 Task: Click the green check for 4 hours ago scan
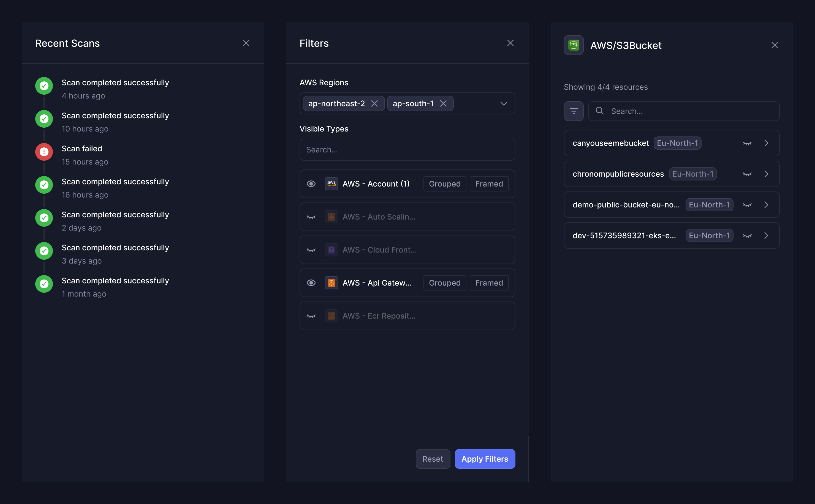(x=44, y=86)
